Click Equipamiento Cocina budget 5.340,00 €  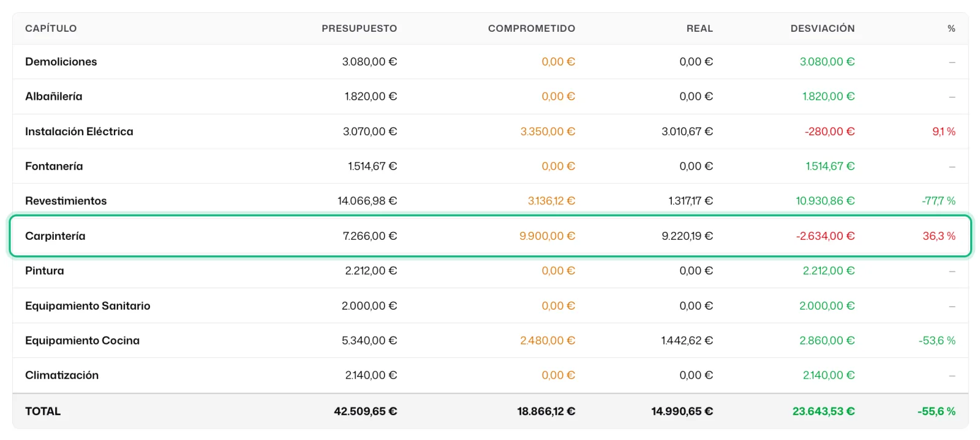369,341
